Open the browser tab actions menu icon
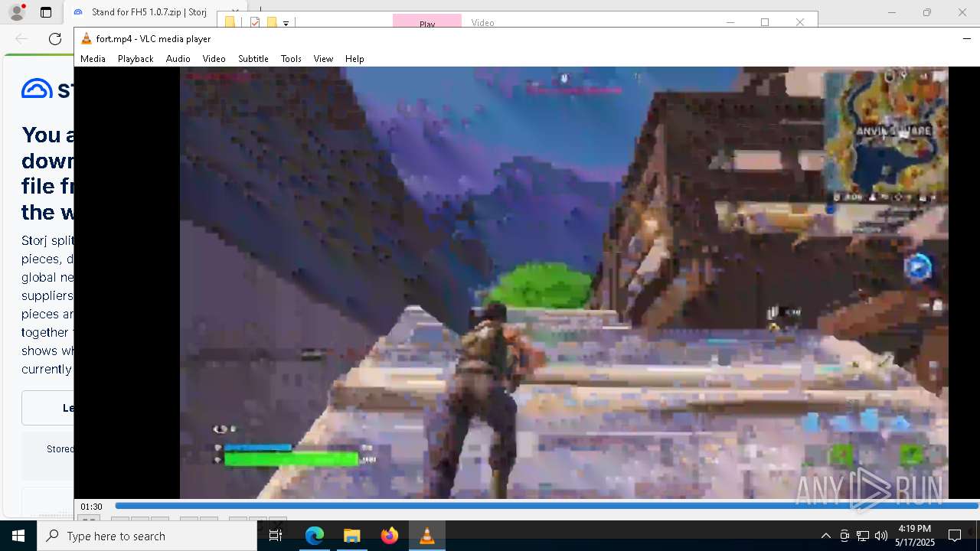980x551 pixels. tap(46, 12)
